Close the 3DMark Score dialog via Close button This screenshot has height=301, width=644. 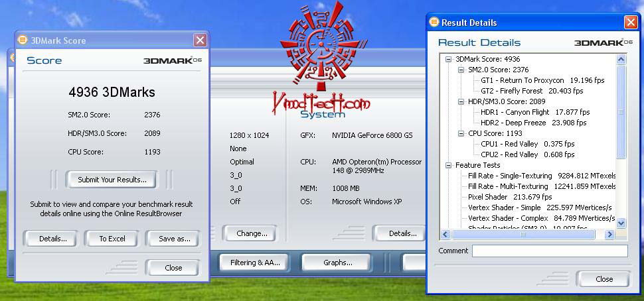(173, 268)
